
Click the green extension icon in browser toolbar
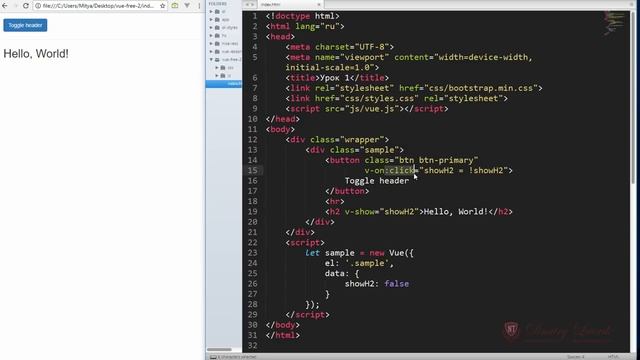[175, 6]
